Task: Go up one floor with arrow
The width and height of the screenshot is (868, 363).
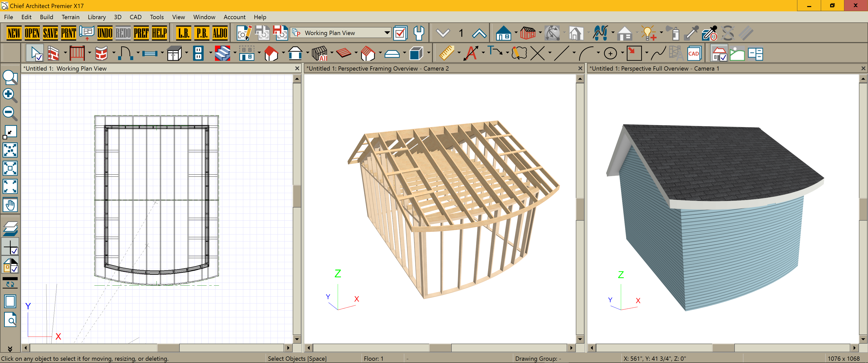Action: 479,33
